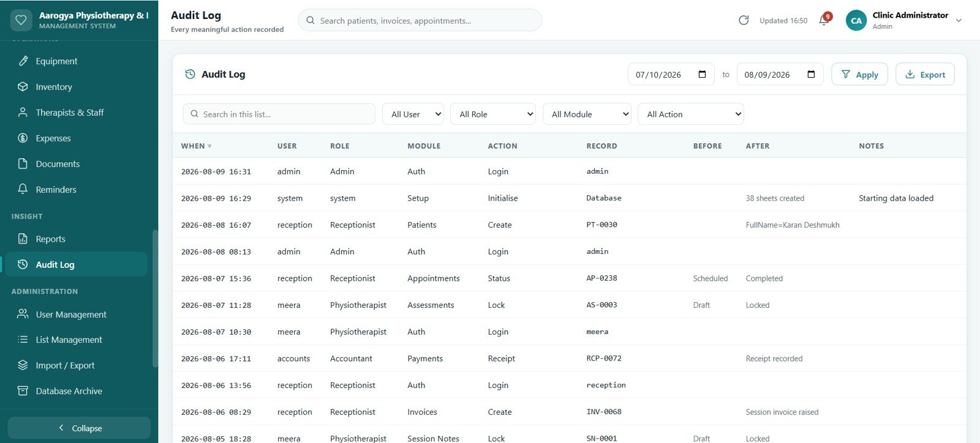980x443 pixels.
Task: Click "Session invoice raised" cell
Action: [x=782, y=412]
